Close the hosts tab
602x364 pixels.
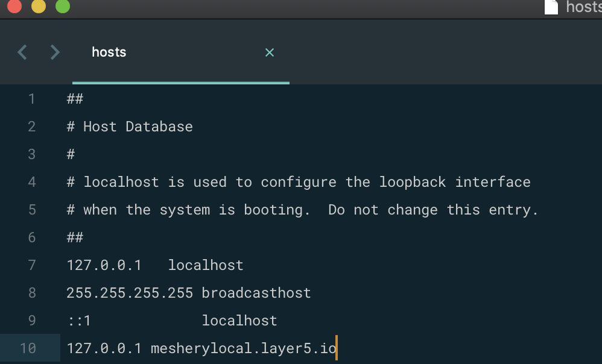[270, 52]
